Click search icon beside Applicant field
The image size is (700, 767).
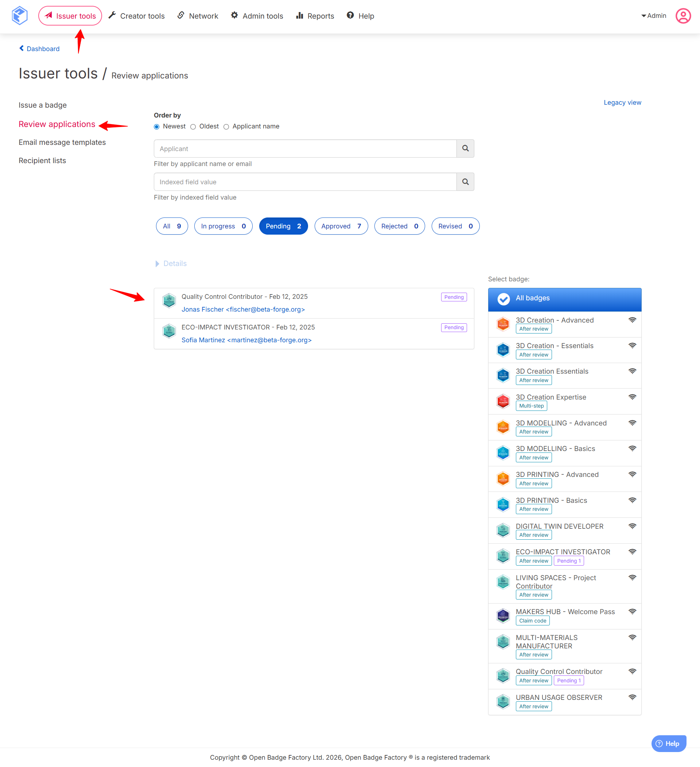tap(465, 149)
